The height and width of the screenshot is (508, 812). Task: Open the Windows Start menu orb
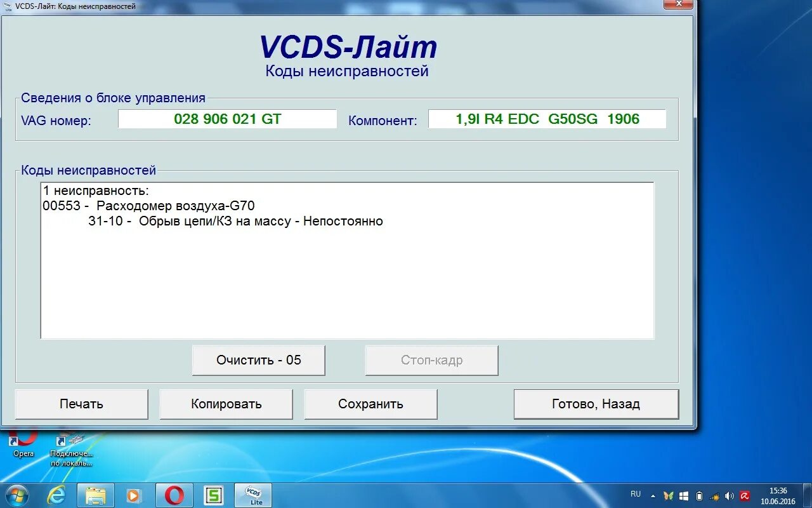(17, 495)
